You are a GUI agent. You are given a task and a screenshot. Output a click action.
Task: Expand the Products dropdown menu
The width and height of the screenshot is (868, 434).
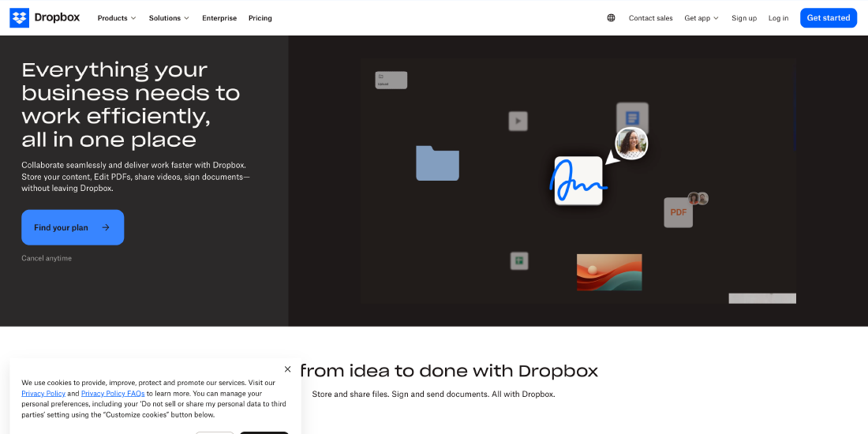point(117,18)
